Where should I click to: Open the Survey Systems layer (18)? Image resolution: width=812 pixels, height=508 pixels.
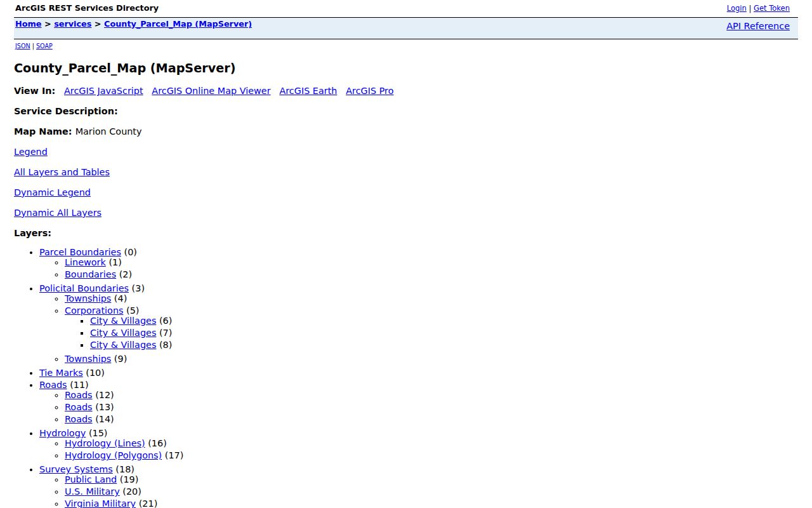pyautogui.click(x=76, y=469)
